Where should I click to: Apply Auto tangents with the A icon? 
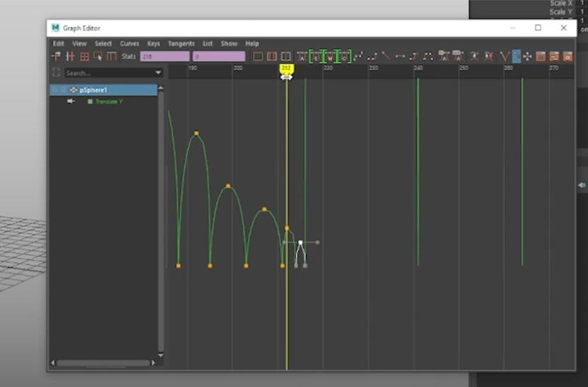(302, 57)
